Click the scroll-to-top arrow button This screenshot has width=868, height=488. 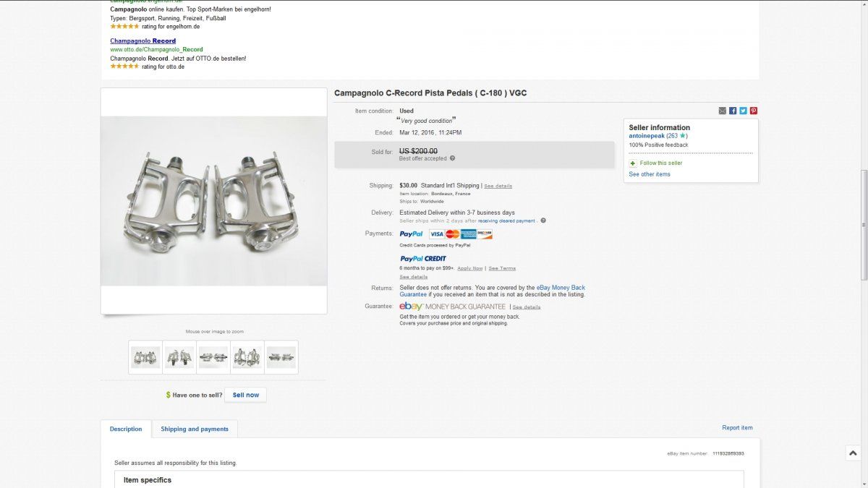click(852, 453)
